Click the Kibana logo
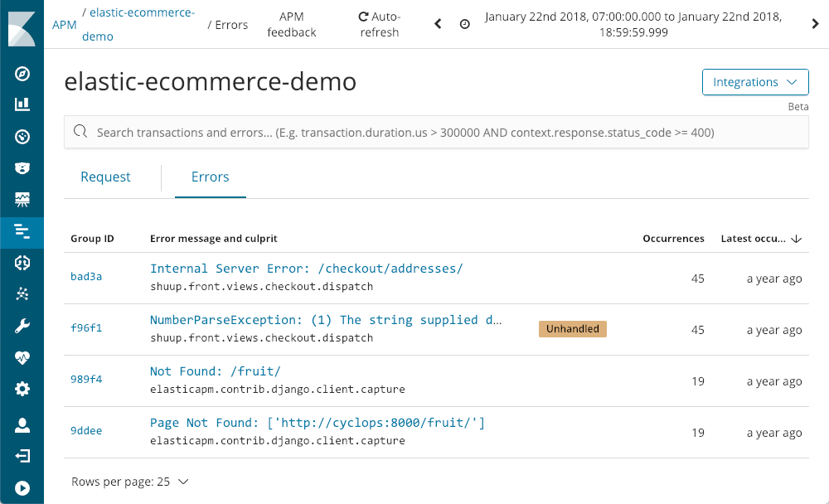This screenshot has width=829, height=504. click(x=22, y=25)
